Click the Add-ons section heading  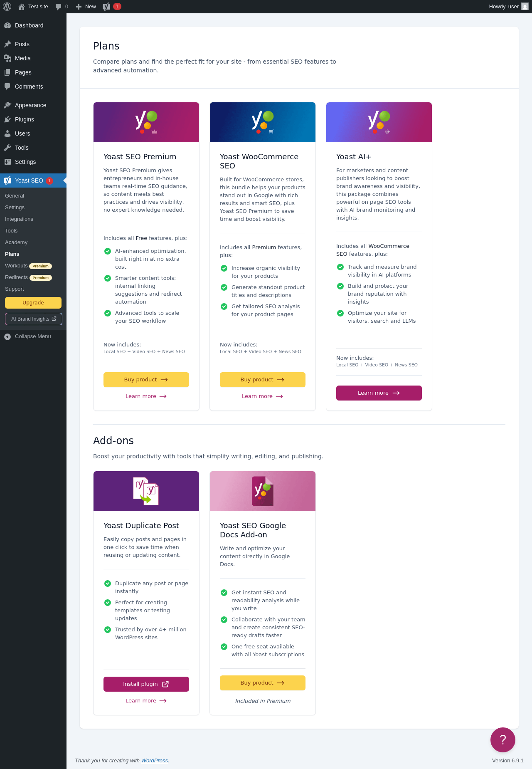(113, 441)
